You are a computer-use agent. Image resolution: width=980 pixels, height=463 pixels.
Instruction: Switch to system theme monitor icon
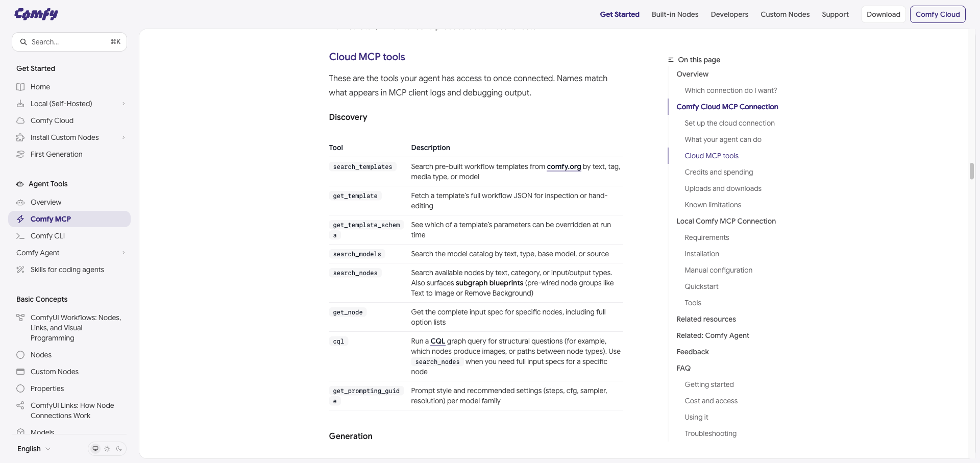pos(95,449)
